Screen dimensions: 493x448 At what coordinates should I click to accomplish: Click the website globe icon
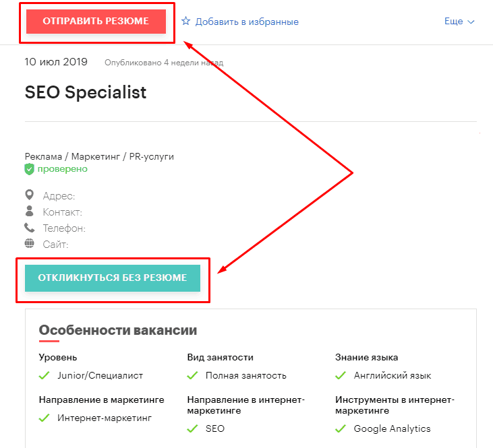click(x=30, y=244)
